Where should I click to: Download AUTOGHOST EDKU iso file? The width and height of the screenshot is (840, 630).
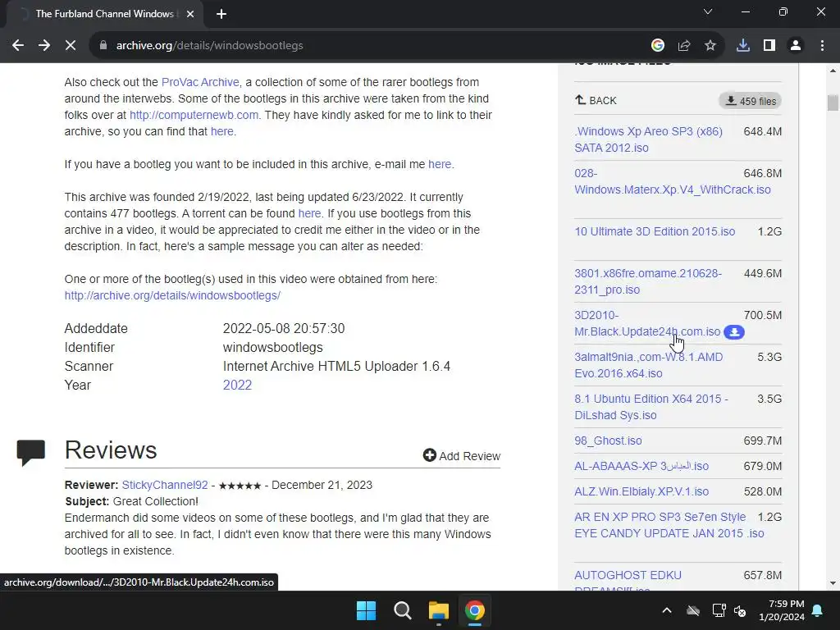pos(628,575)
